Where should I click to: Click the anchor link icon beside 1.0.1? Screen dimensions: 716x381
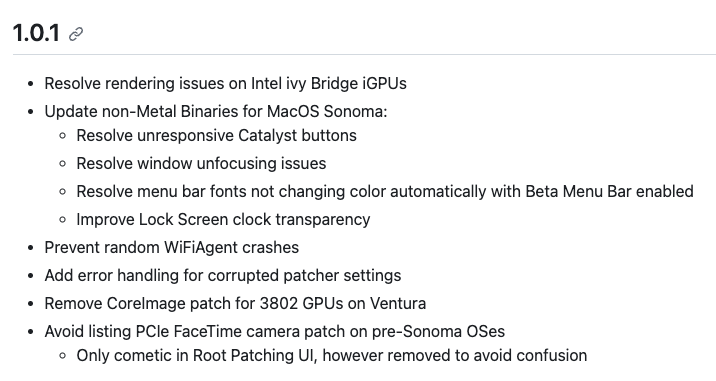[x=76, y=34]
